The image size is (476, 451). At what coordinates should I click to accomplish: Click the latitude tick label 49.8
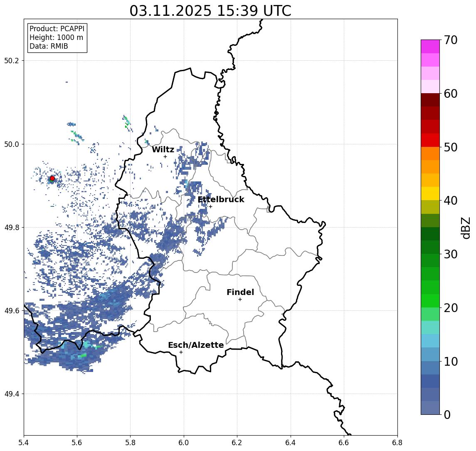[x=11, y=227]
